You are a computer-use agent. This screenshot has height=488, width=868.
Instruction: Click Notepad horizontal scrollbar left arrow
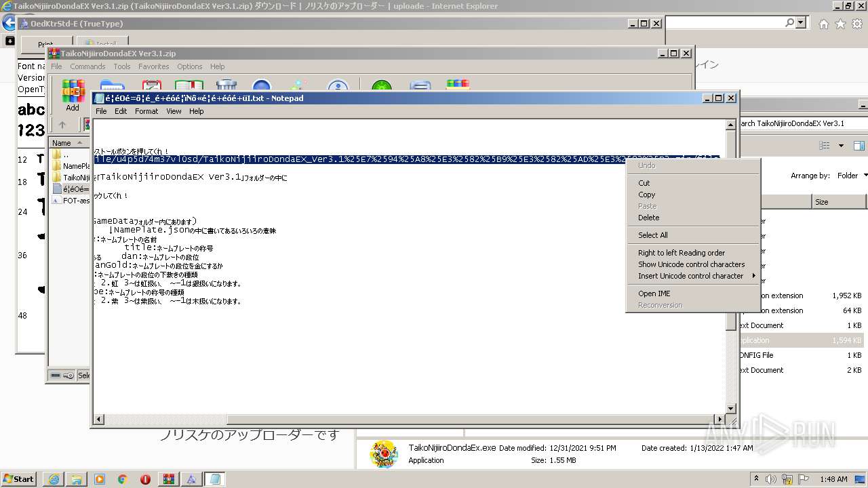tap(99, 420)
